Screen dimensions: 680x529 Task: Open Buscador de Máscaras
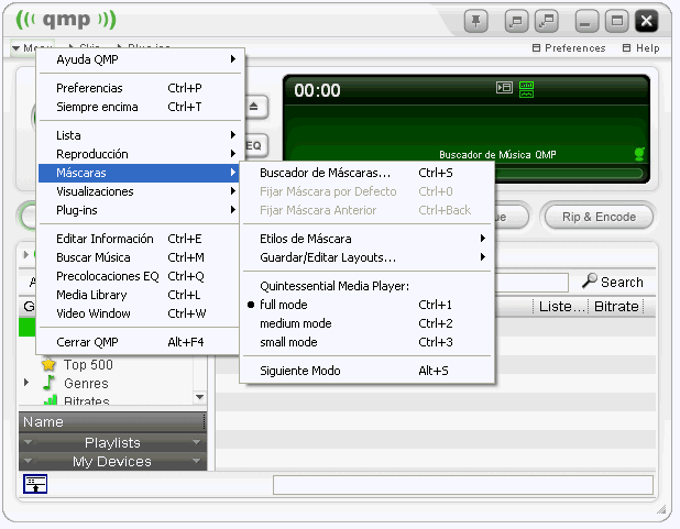pos(367,173)
